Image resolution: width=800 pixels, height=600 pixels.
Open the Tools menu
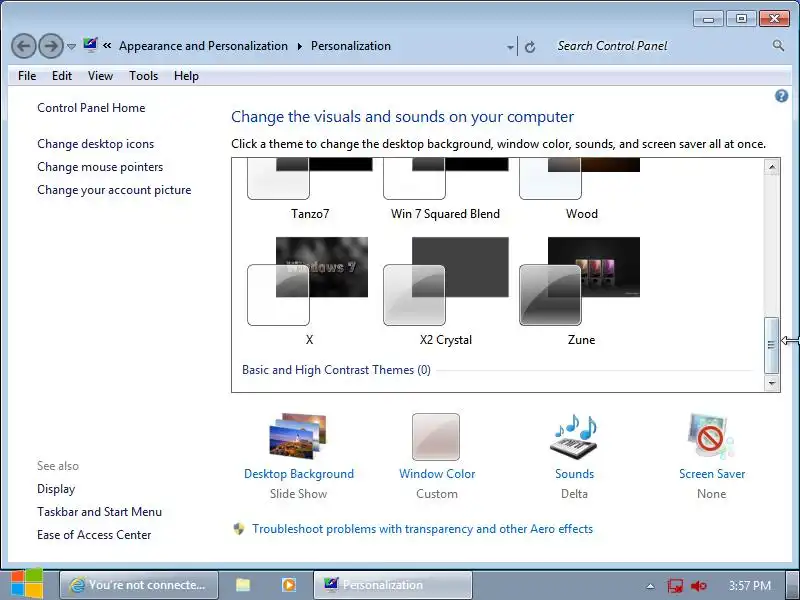[x=143, y=76]
